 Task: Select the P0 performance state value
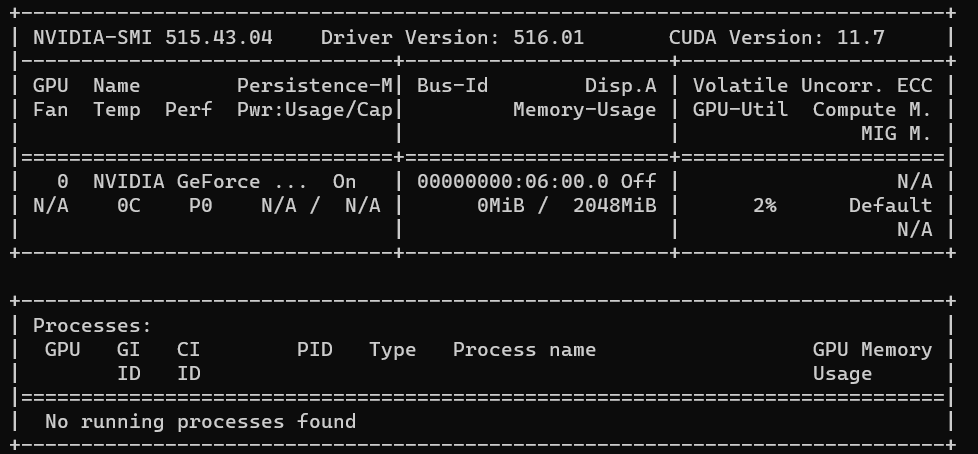(x=201, y=205)
